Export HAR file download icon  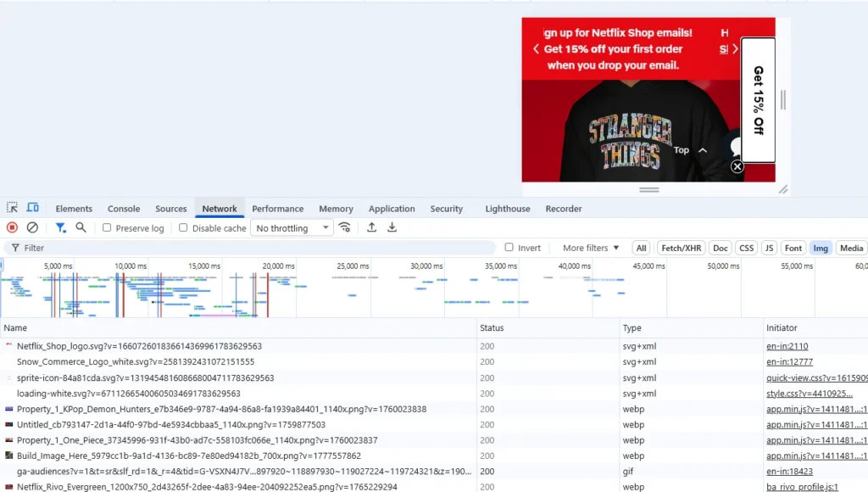click(x=392, y=227)
